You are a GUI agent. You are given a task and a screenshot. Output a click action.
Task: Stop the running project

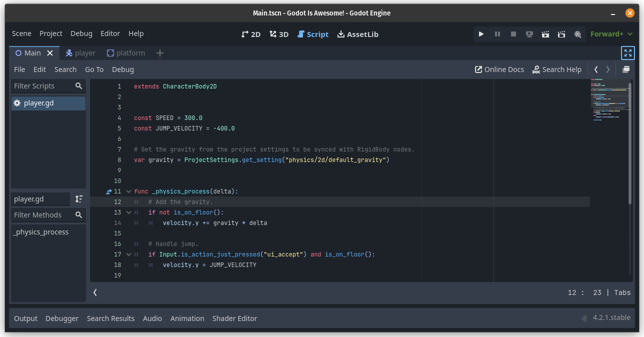(x=513, y=34)
